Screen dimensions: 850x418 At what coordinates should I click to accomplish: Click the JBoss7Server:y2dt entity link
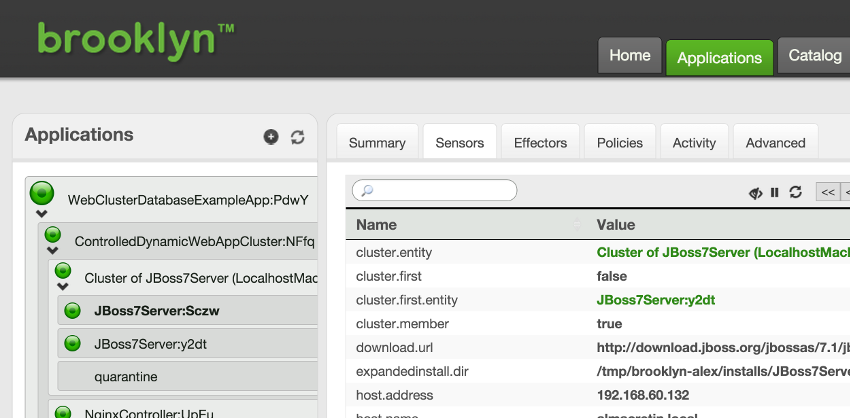[655, 300]
